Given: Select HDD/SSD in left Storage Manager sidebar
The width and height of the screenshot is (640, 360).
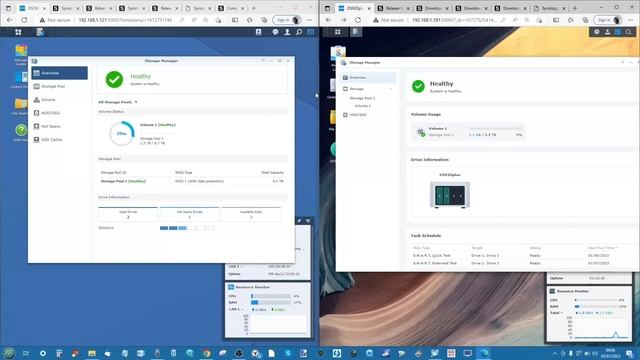Looking at the screenshot, I should (x=60, y=113).
